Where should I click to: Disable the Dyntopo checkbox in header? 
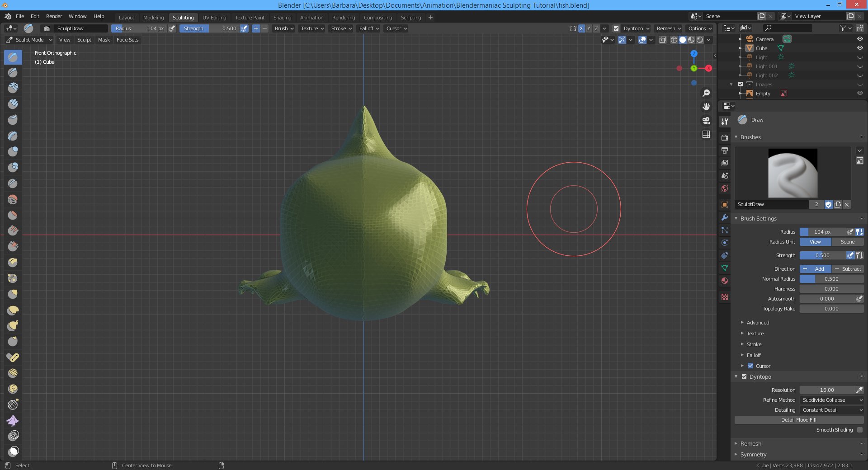616,28
